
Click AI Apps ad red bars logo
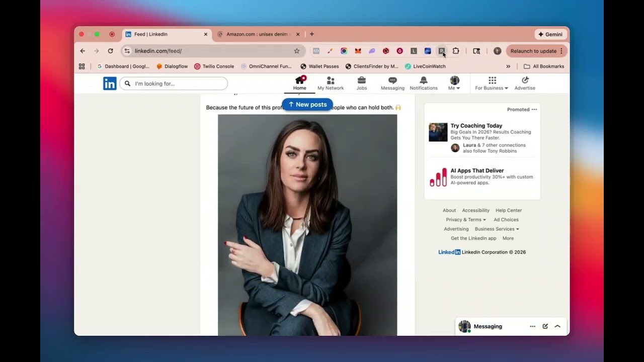click(438, 177)
